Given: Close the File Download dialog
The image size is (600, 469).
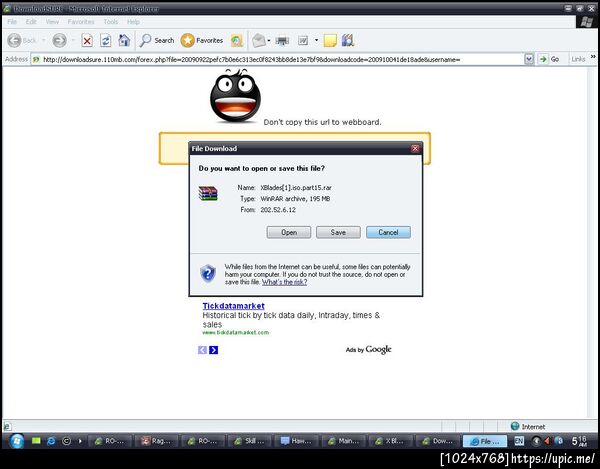Looking at the screenshot, I should pos(415,148).
